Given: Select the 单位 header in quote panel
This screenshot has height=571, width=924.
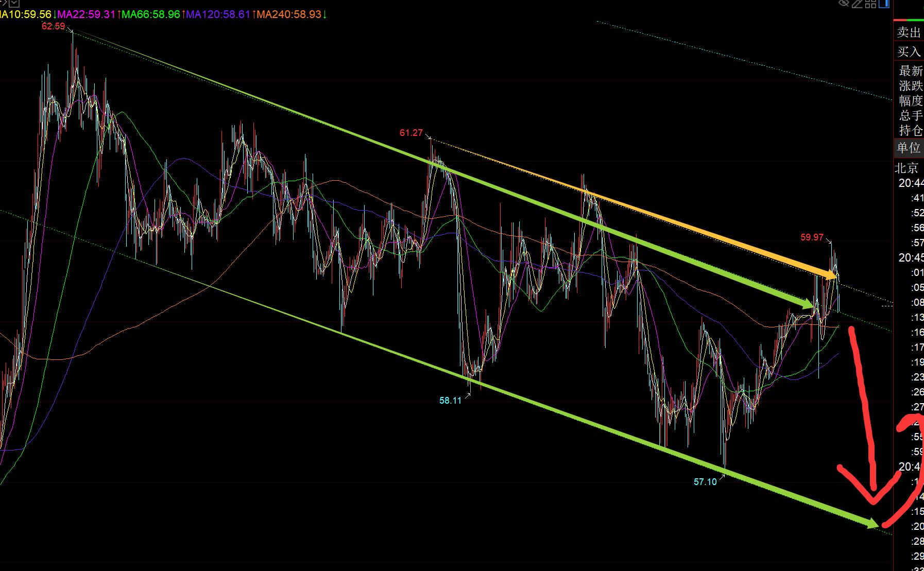Looking at the screenshot, I should (x=909, y=148).
